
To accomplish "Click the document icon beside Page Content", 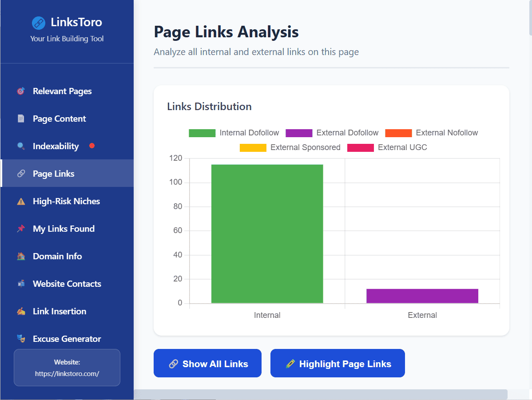I will tap(21, 119).
